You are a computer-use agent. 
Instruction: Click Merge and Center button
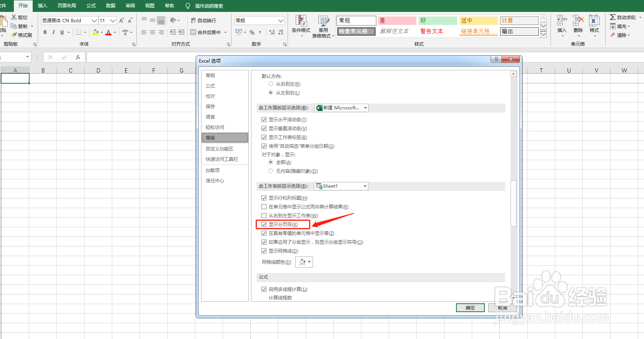(x=206, y=32)
